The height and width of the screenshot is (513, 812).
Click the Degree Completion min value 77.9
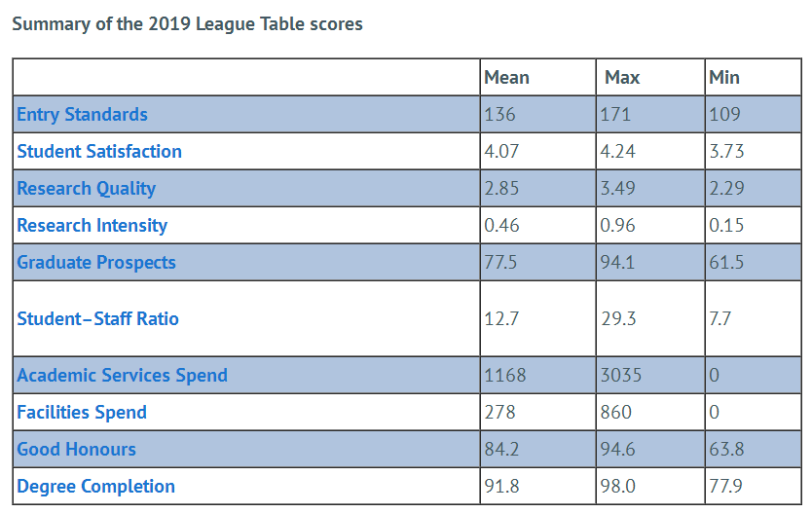pos(726,487)
